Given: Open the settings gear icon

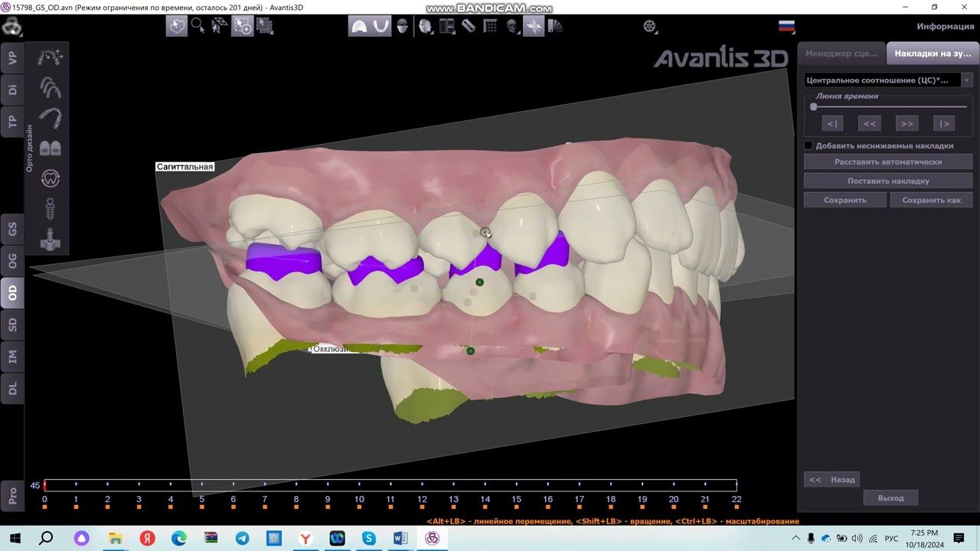Looking at the screenshot, I should 649,27.
